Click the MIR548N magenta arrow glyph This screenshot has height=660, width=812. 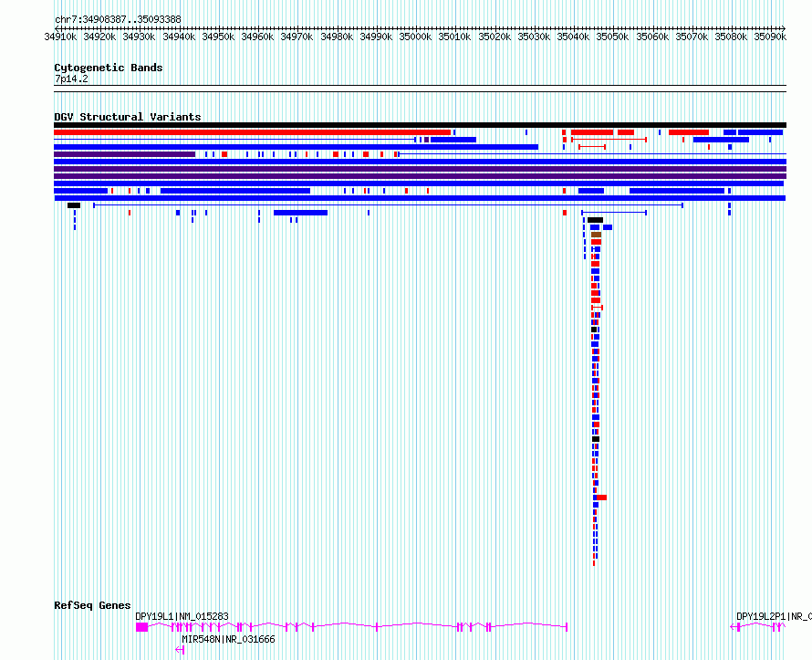[x=180, y=650]
